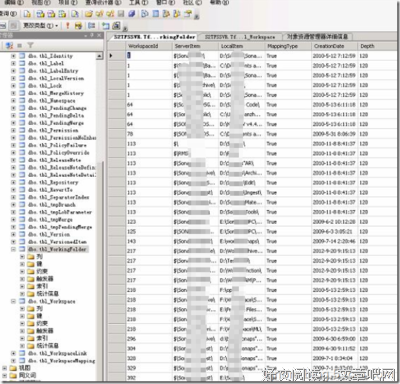
Task: Click the MappingType column header
Action: [x=288, y=46]
